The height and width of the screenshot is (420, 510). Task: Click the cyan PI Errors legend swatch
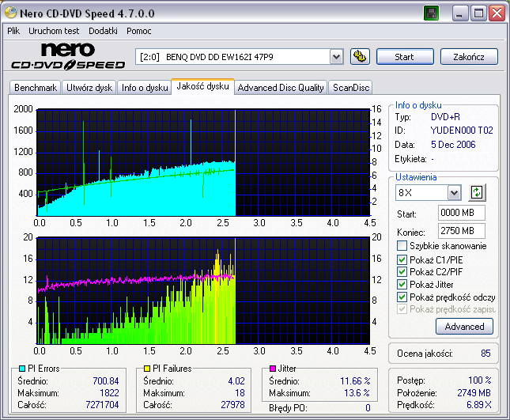click(22, 369)
